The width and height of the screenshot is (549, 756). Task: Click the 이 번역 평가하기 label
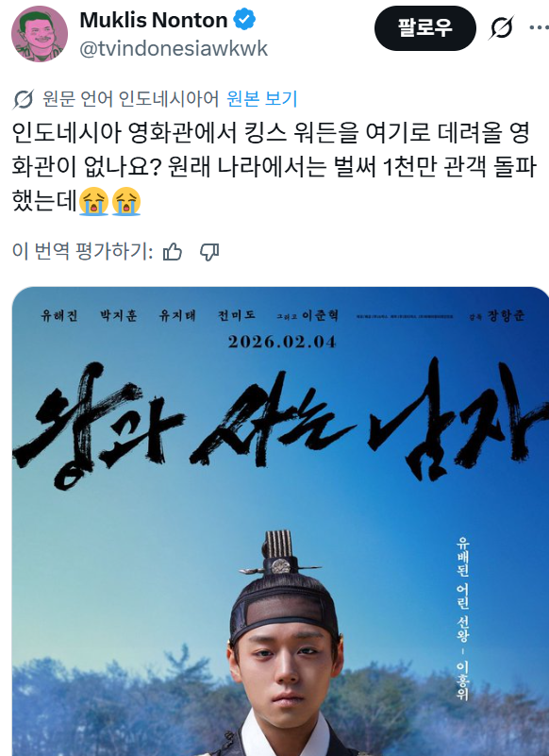(x=82, y=252)
